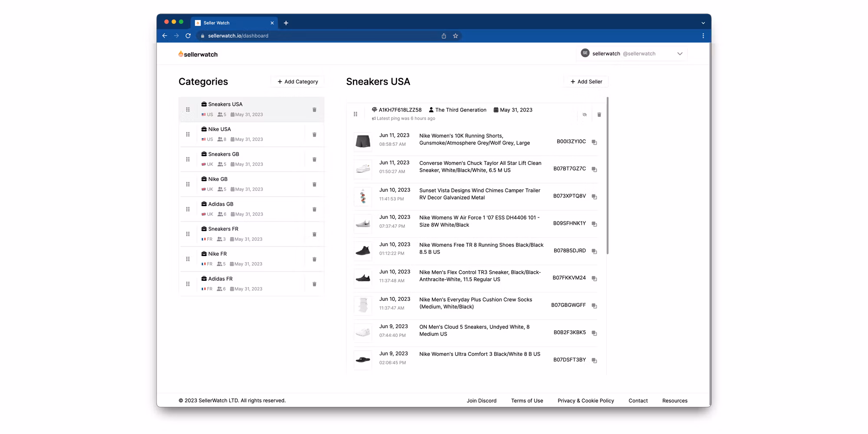This screenshot has height=434, width=868.
Task: Toggle visibility of The Third Generation seller
Action: pyautogui.click(x=585, y=115)
